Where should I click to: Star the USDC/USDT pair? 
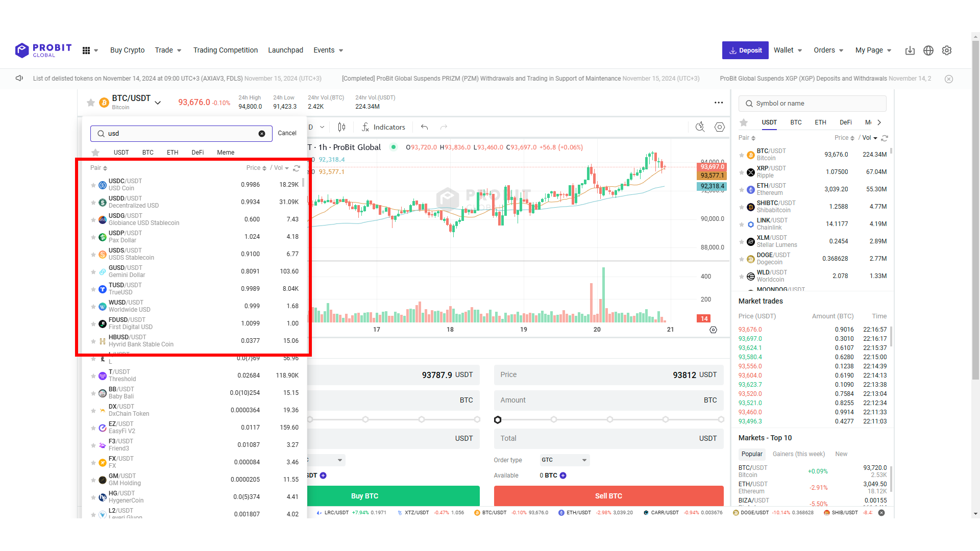93,185
